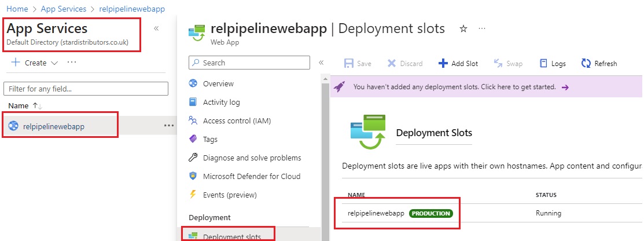Open Activity log menu item
The width and height of the screenshot is (644, 241).
[x=222, y=102]
